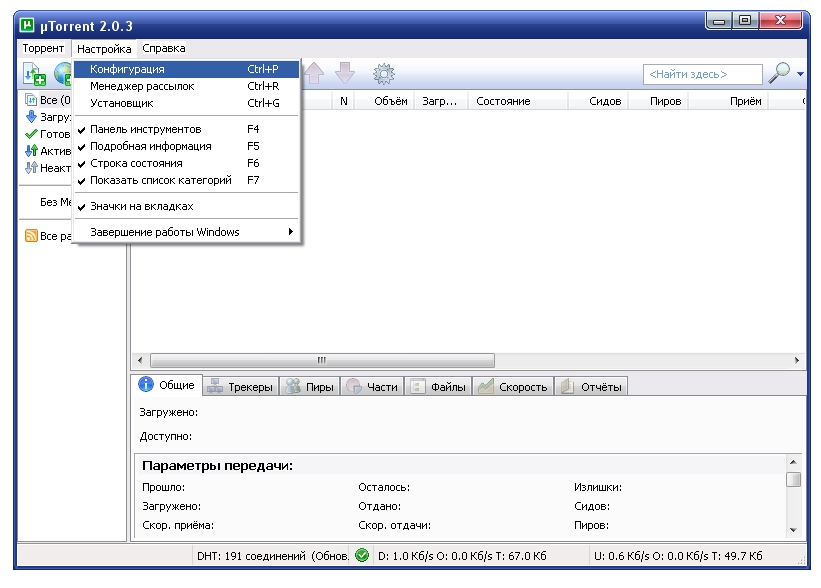Screen dimensions: 821x588
Task: Sort by the N column header
Action: tap(343, 101)
